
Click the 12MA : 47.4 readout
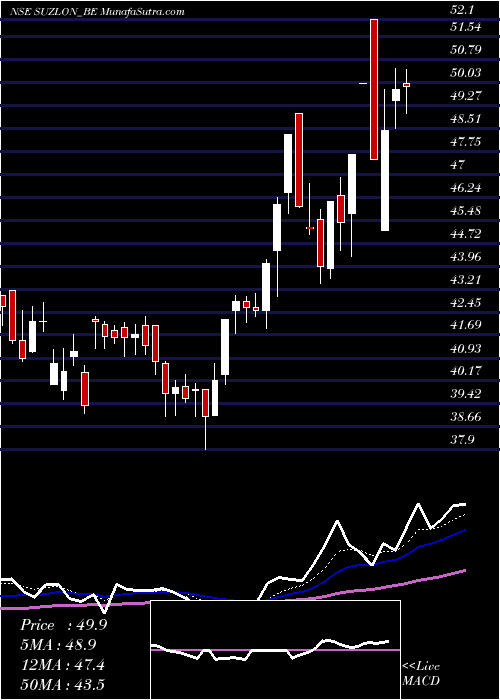[x=62, y=664]
